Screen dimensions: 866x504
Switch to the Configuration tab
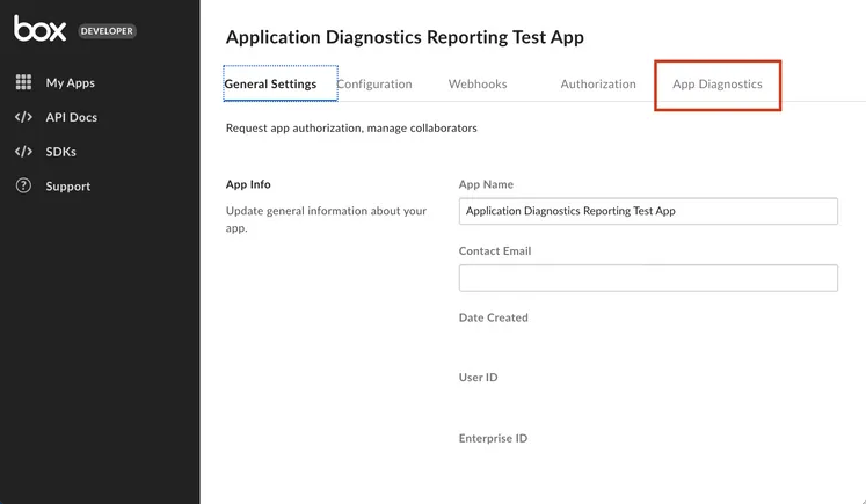[374, 84]
